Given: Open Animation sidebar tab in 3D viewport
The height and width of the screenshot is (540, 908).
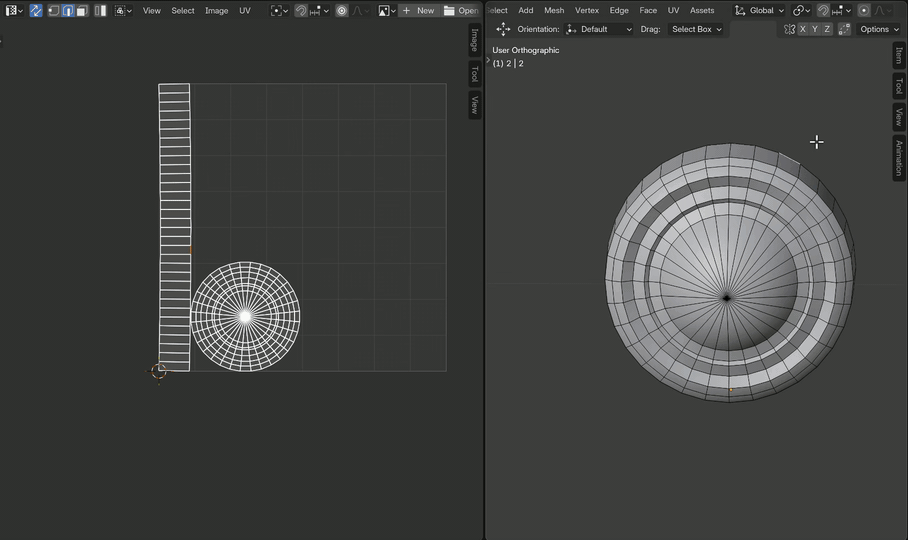Looking at the screenshot, I should (899, 158).
